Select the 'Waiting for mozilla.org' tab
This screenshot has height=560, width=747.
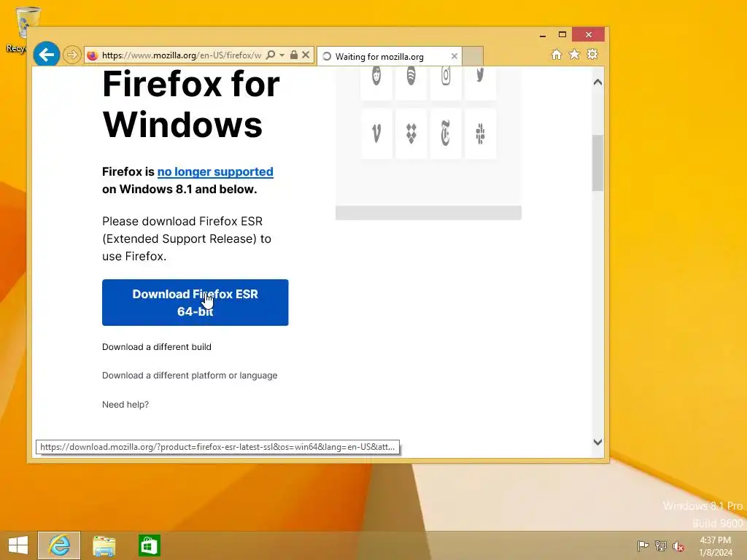click(x=390, y=57)
